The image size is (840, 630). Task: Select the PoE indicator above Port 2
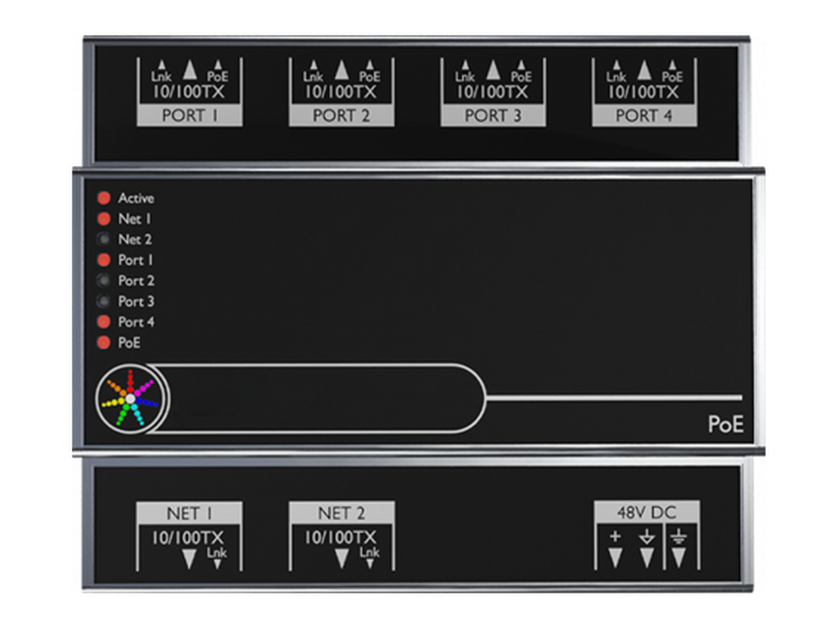[368, 72]
